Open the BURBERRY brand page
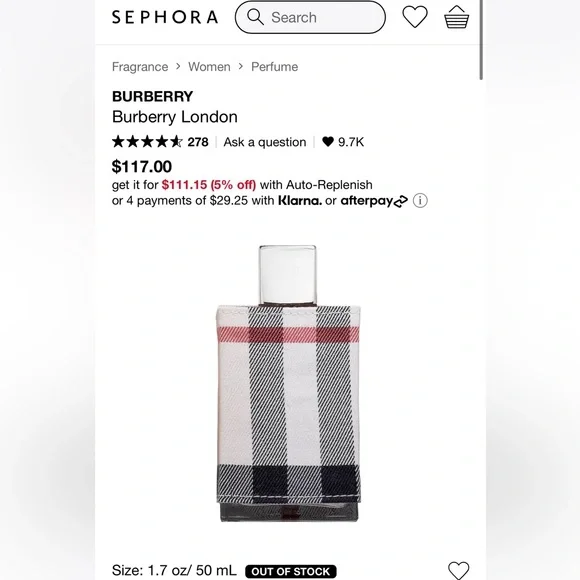The width and height of the screenshot is (580, 580). click(x=152, y=96)
